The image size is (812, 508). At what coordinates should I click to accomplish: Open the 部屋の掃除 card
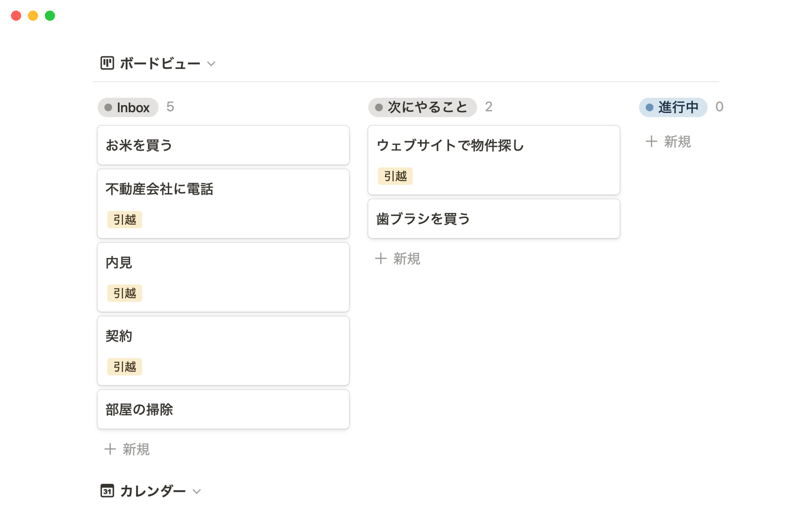[223, 409]
